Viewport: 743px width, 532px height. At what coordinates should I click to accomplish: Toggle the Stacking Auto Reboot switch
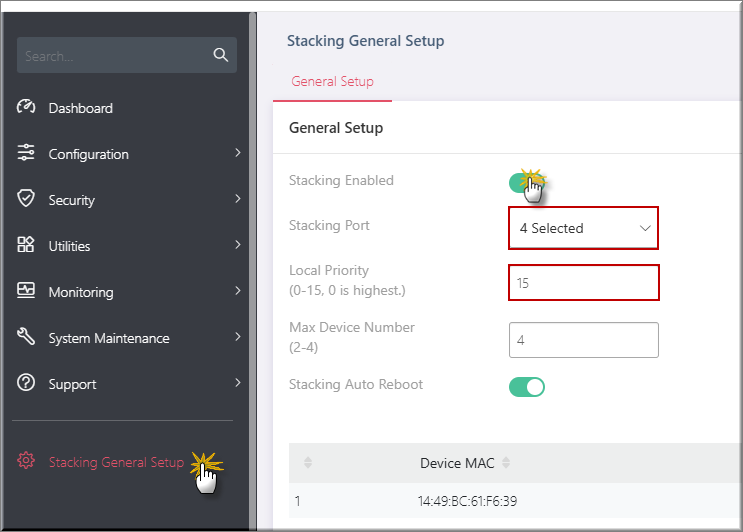(x=526, y=387)
